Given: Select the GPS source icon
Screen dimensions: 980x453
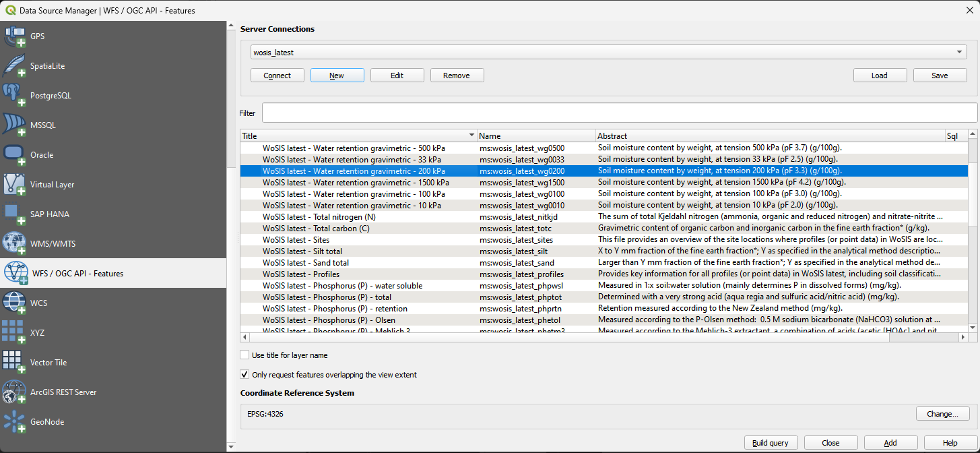Looking at the screenshot, I should (14, 36).
